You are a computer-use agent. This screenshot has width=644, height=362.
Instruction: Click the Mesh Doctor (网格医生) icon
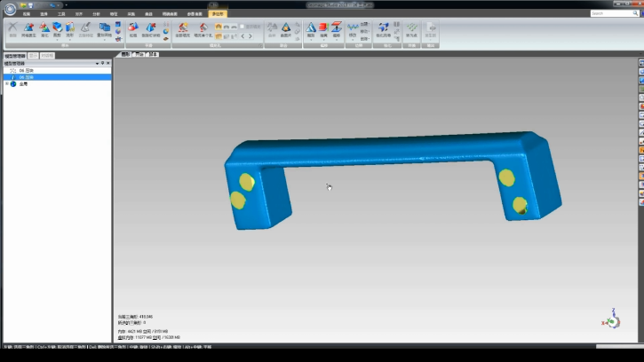click(28, 30)
